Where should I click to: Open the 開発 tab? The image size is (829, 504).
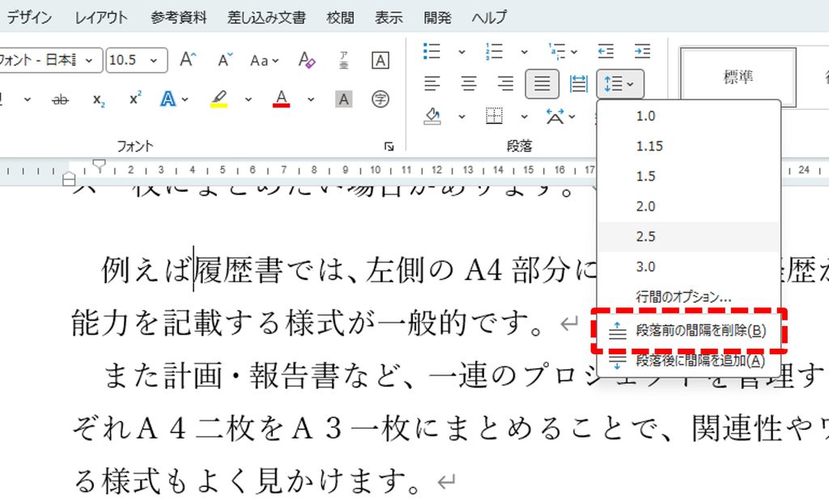[x=437, y=18]
